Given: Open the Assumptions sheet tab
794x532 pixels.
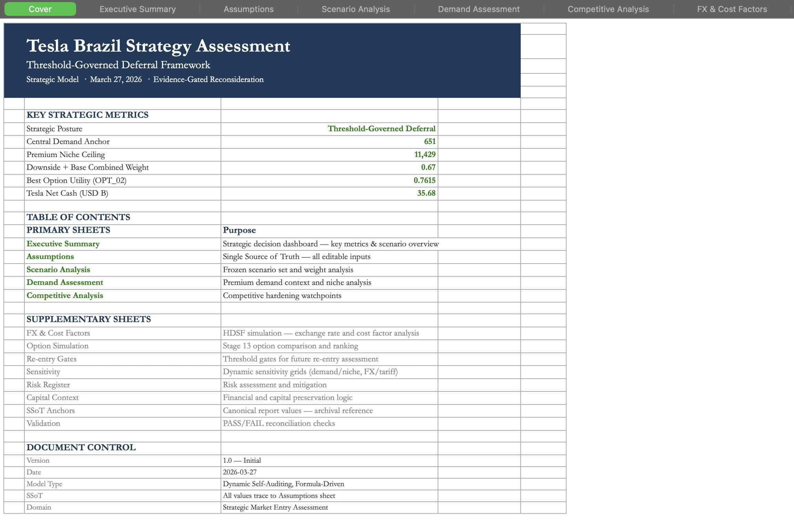Looking at the screenshot, I should (248, 9).
